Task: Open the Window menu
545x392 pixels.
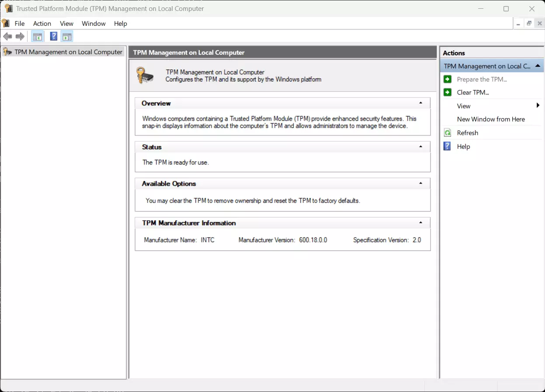Action: click(x=94, y=24)
